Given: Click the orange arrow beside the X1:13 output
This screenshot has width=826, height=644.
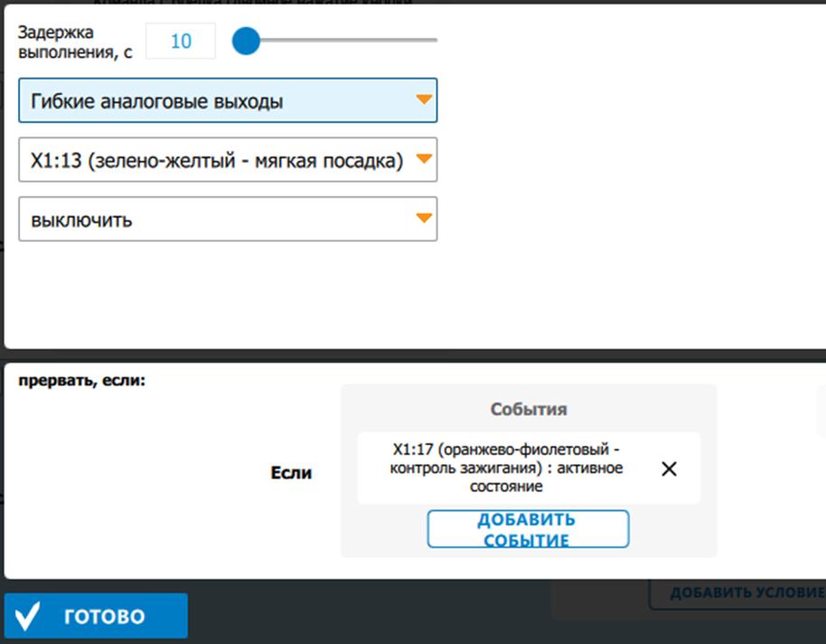Looking at the screenshot, I should click(423, 160).
